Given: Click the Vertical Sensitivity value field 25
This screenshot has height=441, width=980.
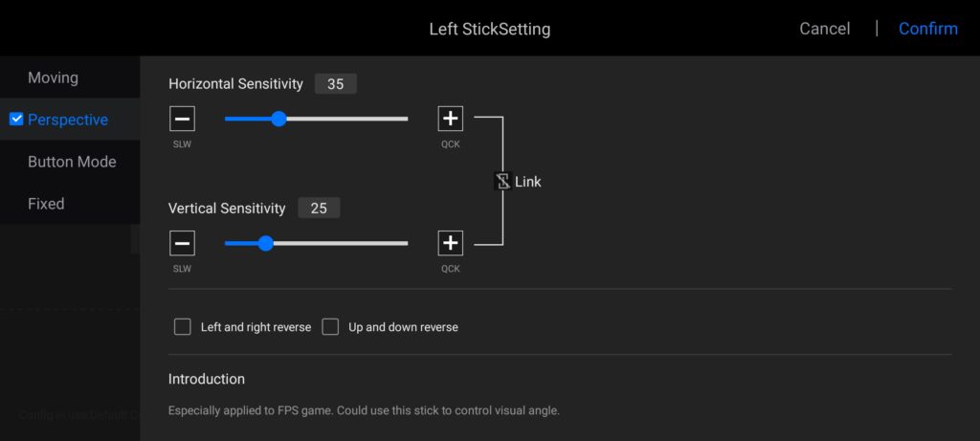Looking at the screenshot, I should 318,208.
